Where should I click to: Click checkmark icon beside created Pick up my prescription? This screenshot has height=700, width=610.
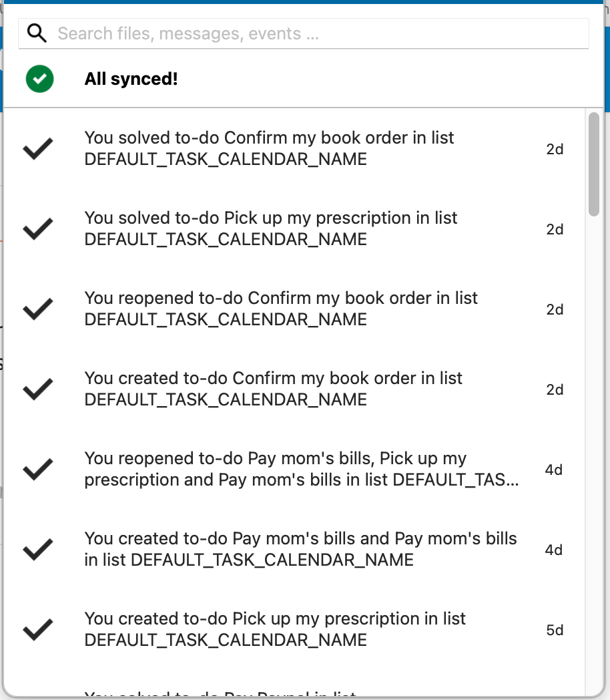[38, 630]
